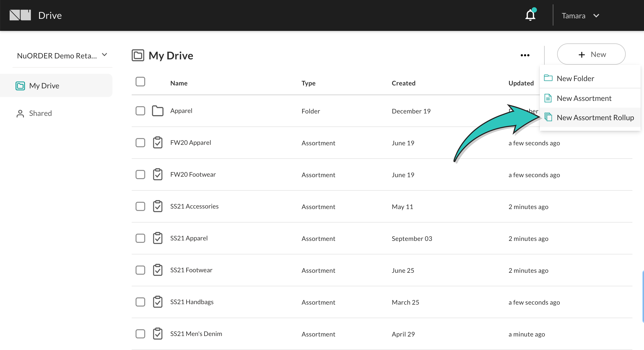Check the SS21 Men's Denim row checkbox
This screenshot has width=644, height=350.
click(140, 334)
